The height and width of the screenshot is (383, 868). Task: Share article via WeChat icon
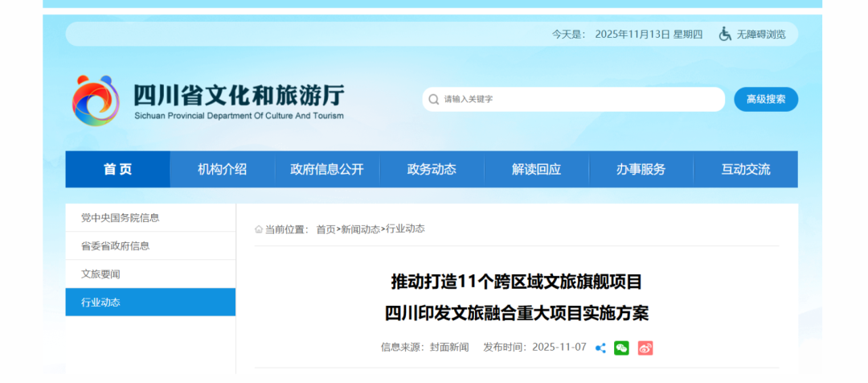621,348
